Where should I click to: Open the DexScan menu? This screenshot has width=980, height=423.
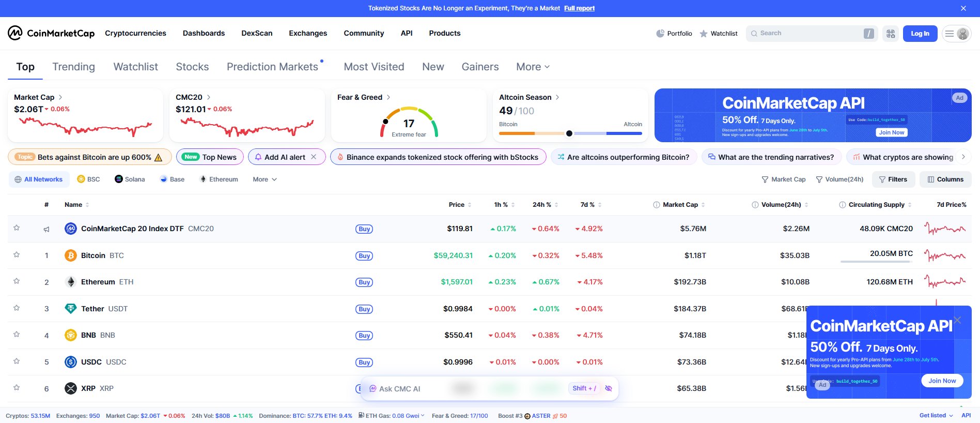pyautogui.click(x=257, y=33)
